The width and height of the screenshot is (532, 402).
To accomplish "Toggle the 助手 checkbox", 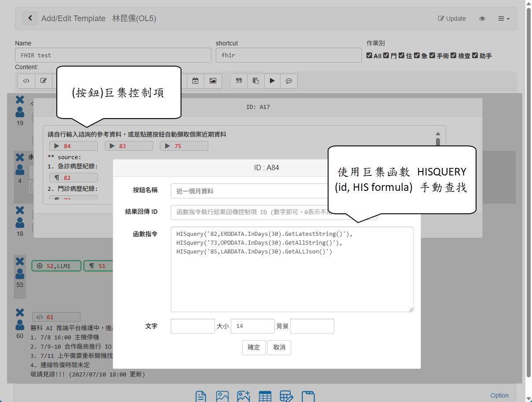I will pyautogui.click(x=475, y=56).
